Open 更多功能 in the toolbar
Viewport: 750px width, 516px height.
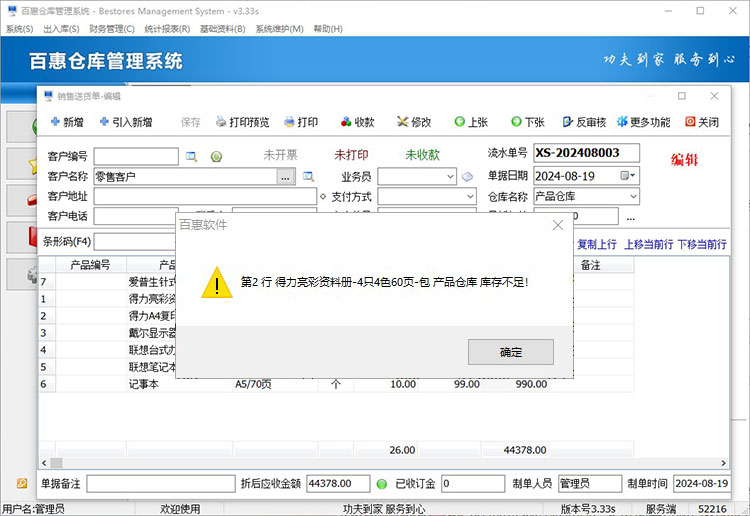643,122
